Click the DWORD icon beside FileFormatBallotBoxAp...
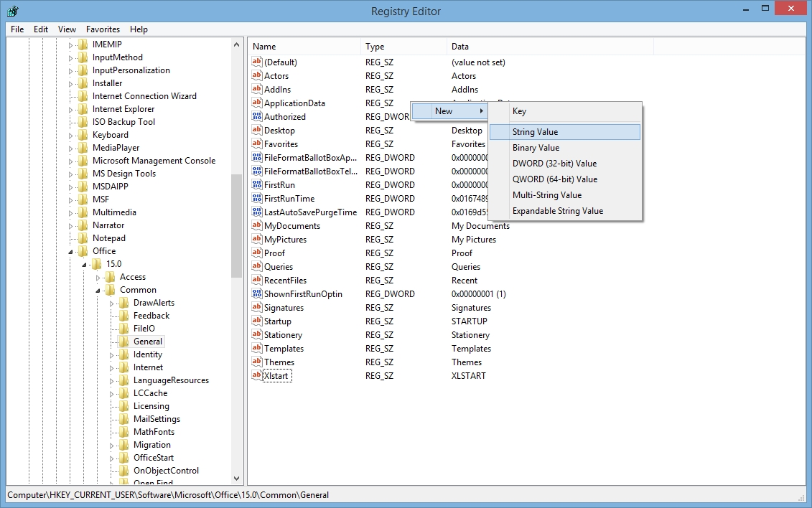The image size is (812, 508). click(x=257, y=157)
